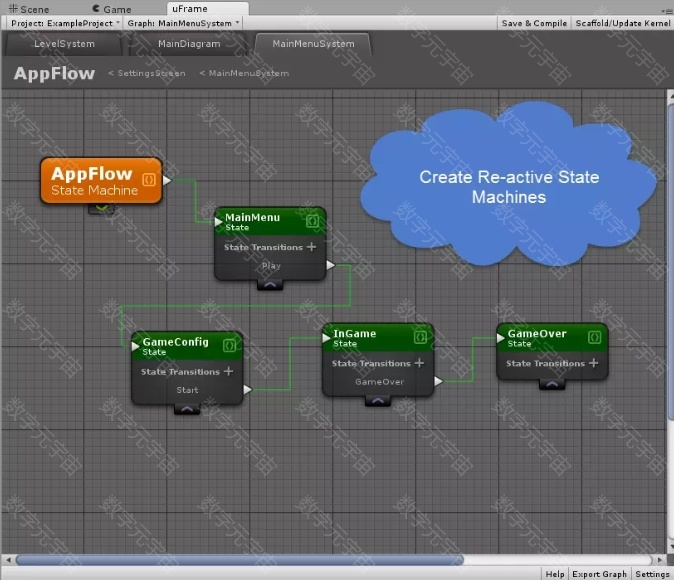Click Export Graph button
Image resolution: width=674 pixels, height=580 pixels.
599,574
